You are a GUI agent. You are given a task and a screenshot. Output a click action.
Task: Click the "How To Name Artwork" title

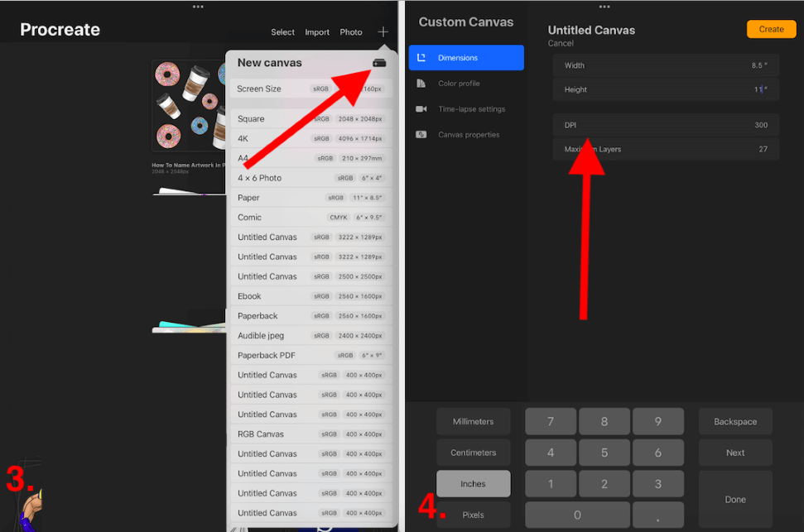click(x=188, y=165)
